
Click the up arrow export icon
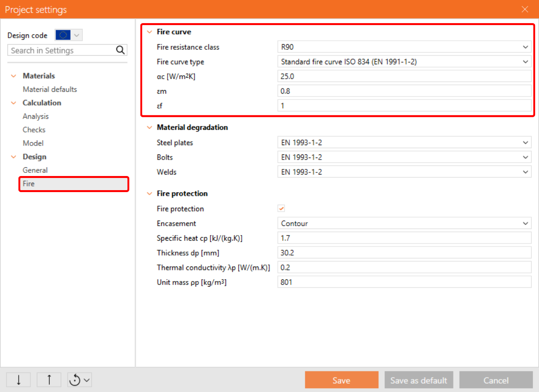click(x=49, y=380)
